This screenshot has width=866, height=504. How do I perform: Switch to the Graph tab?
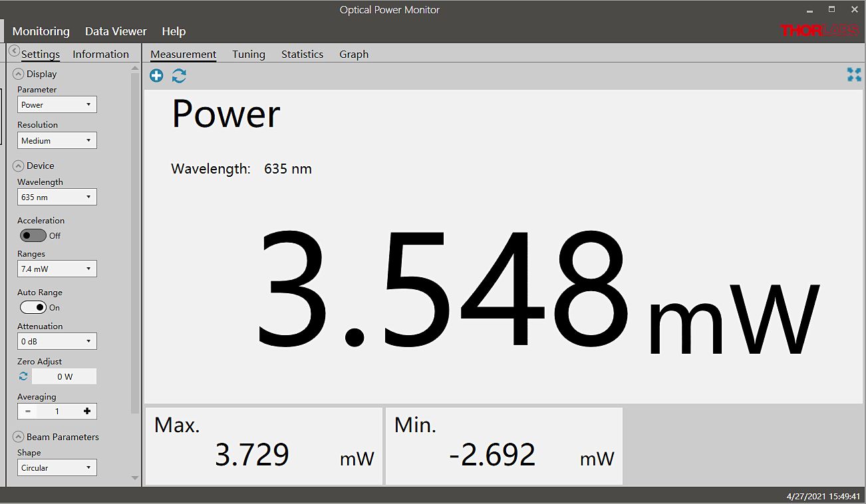(354, 55)
